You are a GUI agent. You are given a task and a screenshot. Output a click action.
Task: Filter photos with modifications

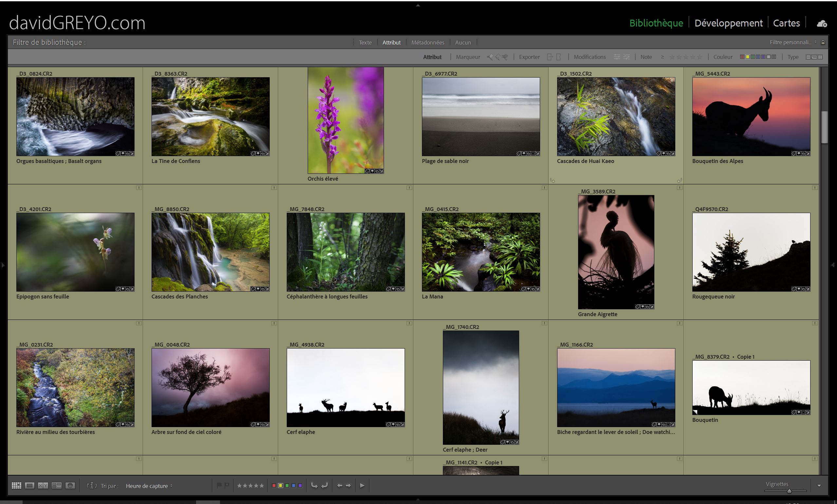click(x=617, y=57)
